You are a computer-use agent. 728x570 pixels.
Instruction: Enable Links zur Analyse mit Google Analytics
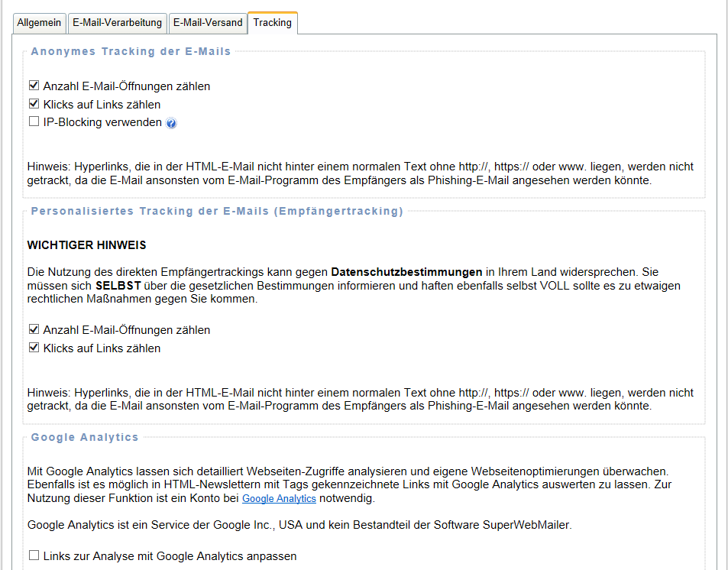34,555
